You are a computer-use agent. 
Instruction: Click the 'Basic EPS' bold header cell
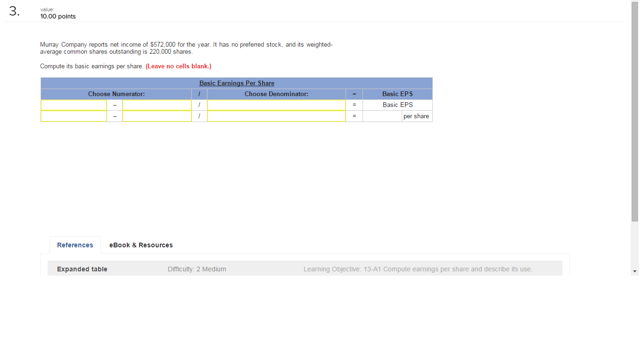click(397, 94)
